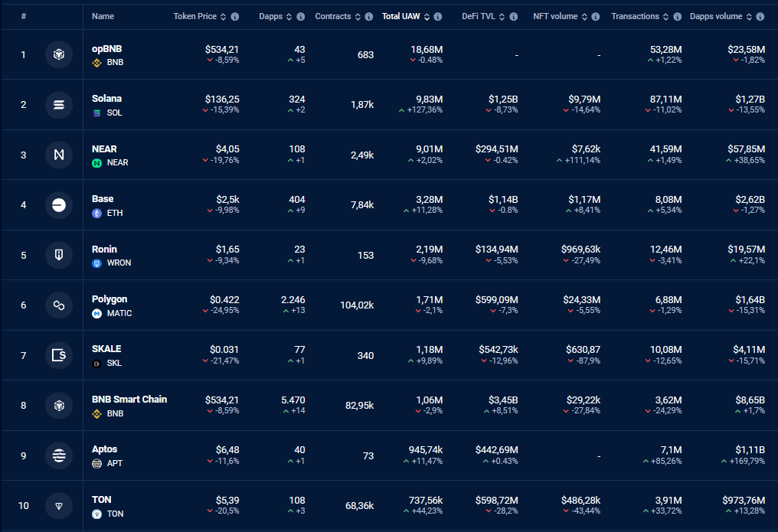Click the WRON token icon under Ronin
Viewport: 778px width, 532px height.
point(96,263)
